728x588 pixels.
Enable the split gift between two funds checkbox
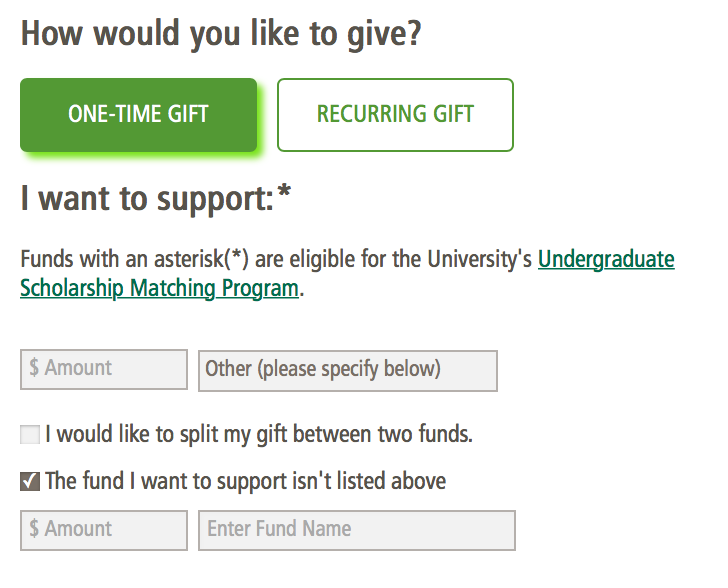(x=30, y=435)
